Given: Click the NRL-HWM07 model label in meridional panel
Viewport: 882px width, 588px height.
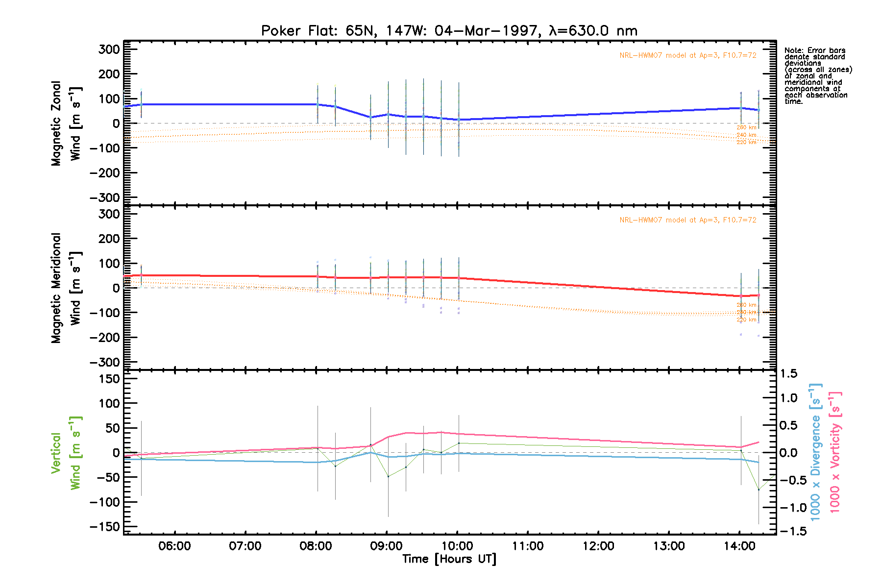Looking at the screenshot, I should [687, 220].
